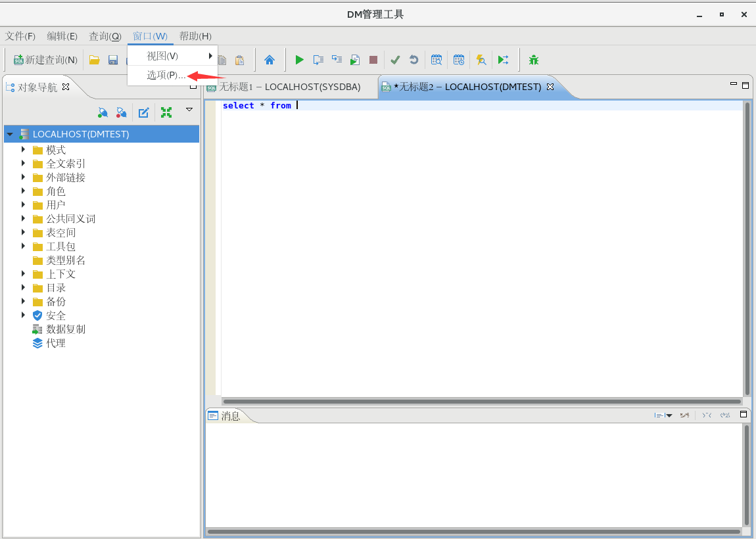Screen dimensions: 756x539
Task: Expand the 公共同义词 folder
Action: click(x=23, y=219)
